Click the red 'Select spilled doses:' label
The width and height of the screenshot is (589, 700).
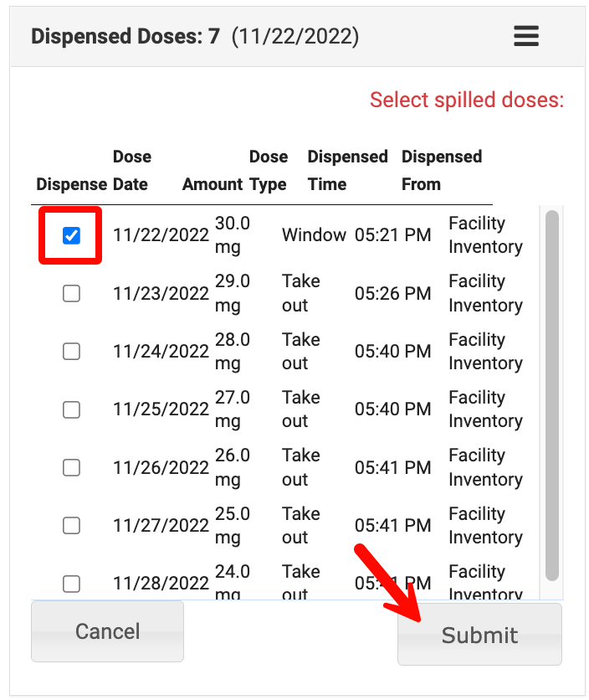[x=468, y=100]
